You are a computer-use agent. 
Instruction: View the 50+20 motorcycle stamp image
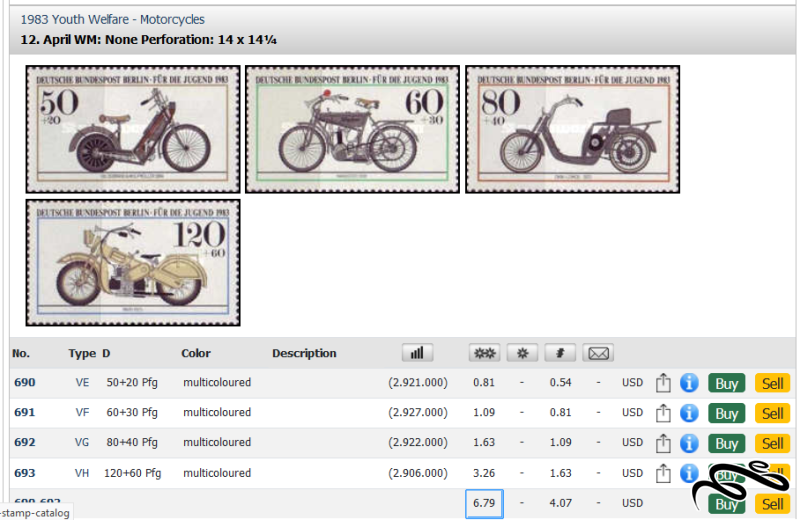[x=133, y=129]
